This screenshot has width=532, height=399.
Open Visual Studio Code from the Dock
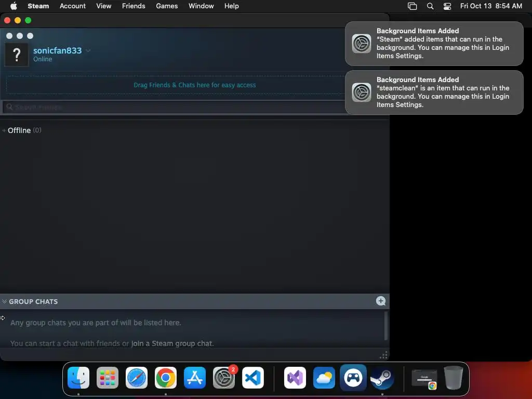(x=253, y=378)
